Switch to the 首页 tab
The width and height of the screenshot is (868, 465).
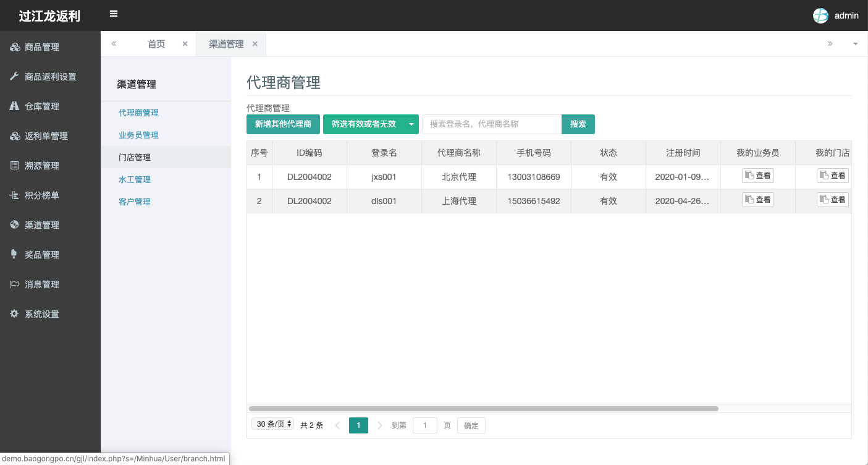(x=156, y=44)
